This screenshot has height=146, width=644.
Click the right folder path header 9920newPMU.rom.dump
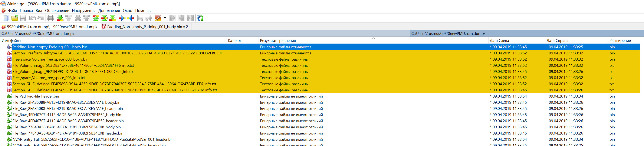tap(448, 33)
